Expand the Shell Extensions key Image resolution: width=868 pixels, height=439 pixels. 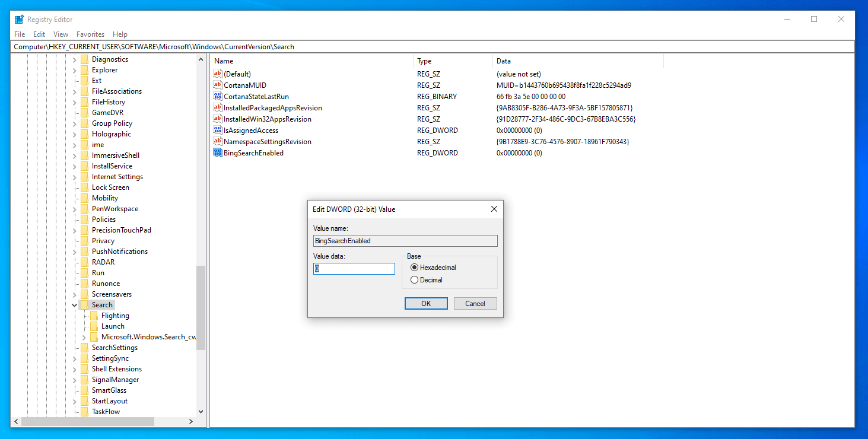[75, 369]
